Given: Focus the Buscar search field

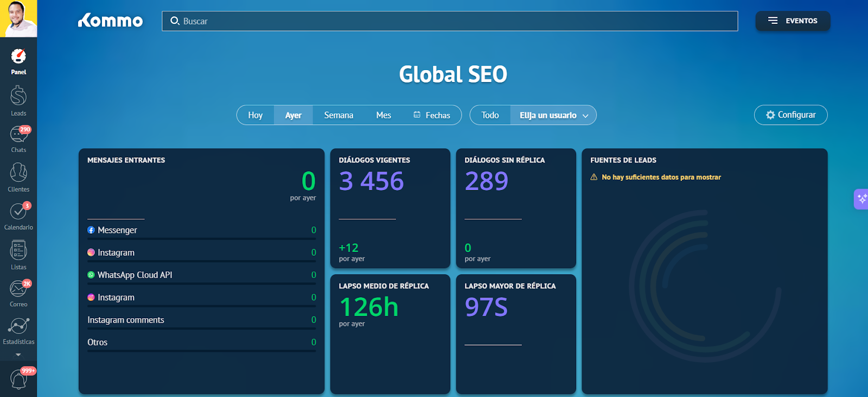Looking at the screenshot, I should click(x=450, y=21).
